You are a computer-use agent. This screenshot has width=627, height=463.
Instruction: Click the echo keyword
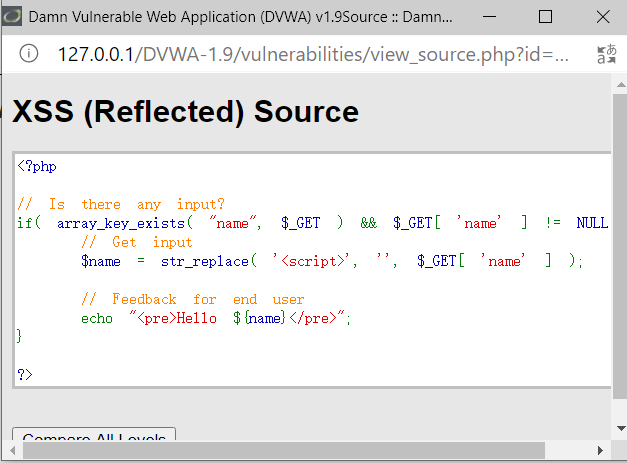97,318
